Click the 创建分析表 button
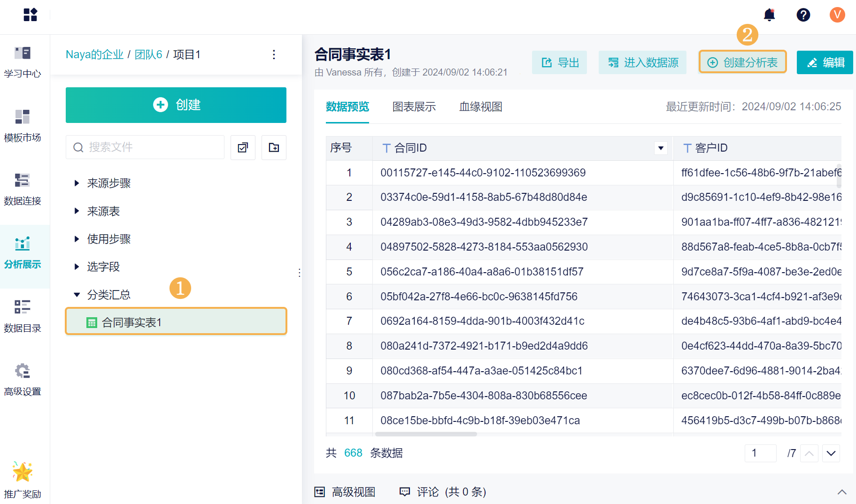Image resolution: width=856 pixels, height=504 pixels. click(x=743, y=62)
